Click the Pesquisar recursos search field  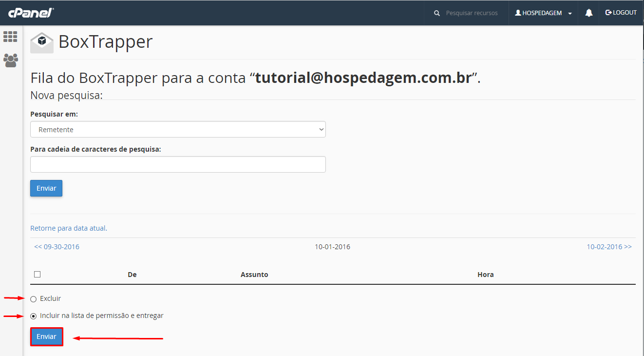point(472,13)
